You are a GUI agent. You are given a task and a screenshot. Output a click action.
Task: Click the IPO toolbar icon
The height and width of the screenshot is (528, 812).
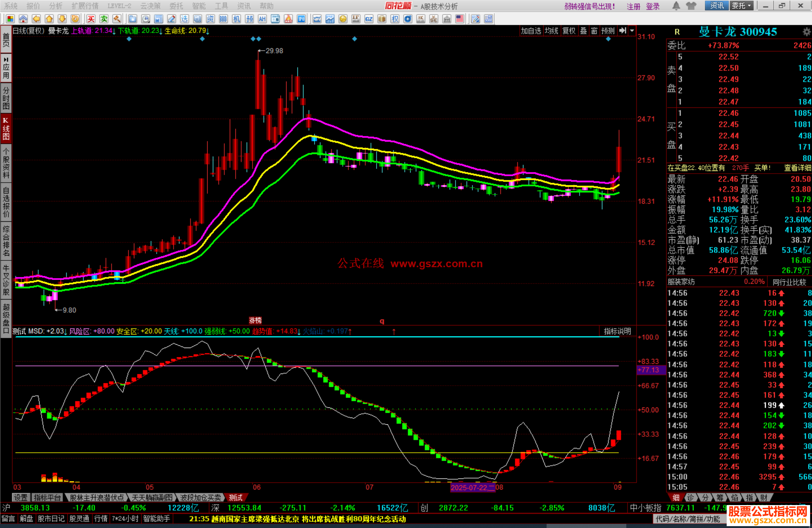point(301,19)
